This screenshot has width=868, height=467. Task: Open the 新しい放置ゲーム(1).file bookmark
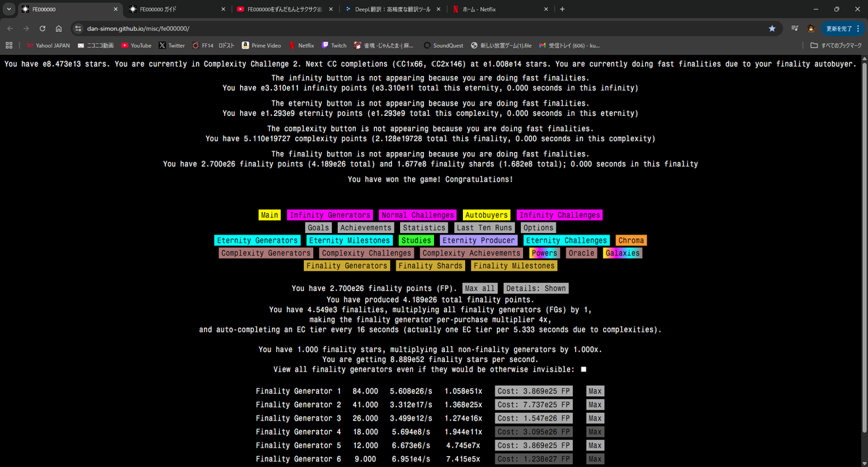pyautogui.click(x=501, y=45)
